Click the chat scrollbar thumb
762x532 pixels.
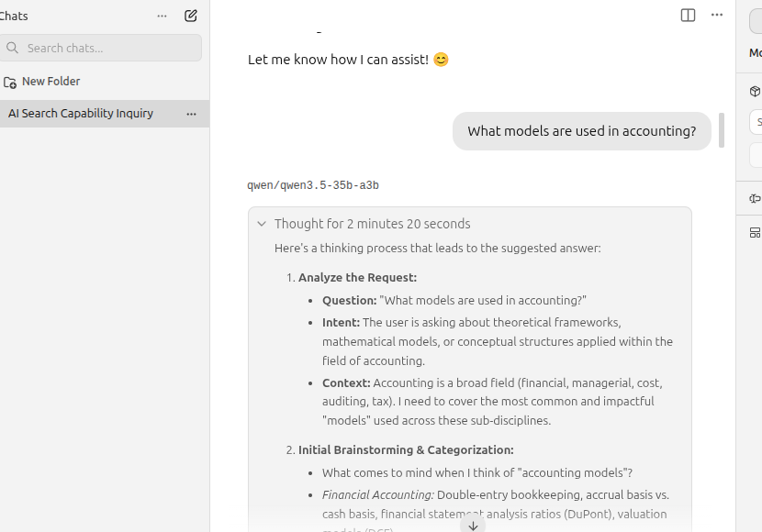[722, 130]
